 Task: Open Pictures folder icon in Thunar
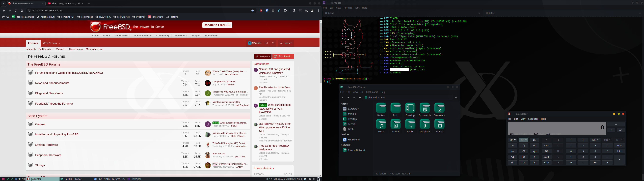click(x=395, y=124)
